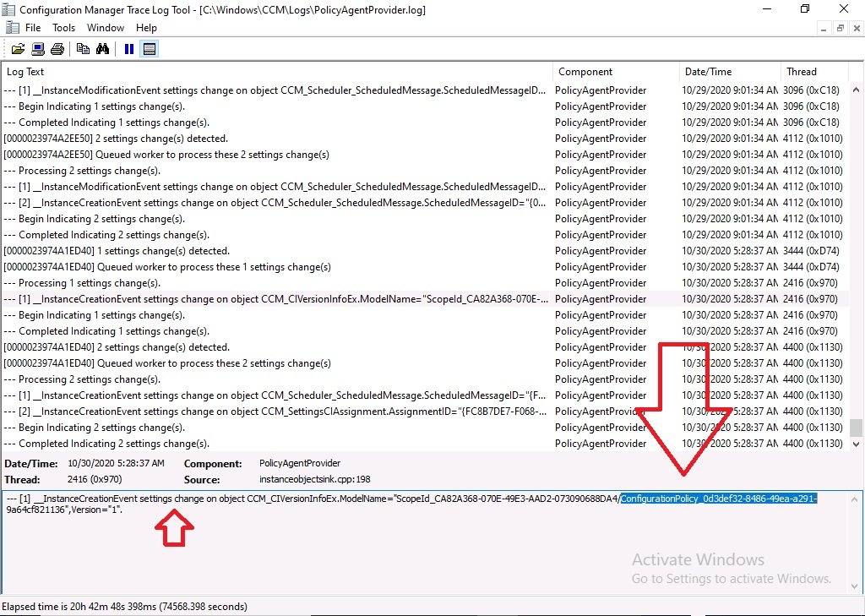The height and width of the screenshot is (616, 865).
Task: Click the log list scroll-up arrow
Action: pos(856,90)
